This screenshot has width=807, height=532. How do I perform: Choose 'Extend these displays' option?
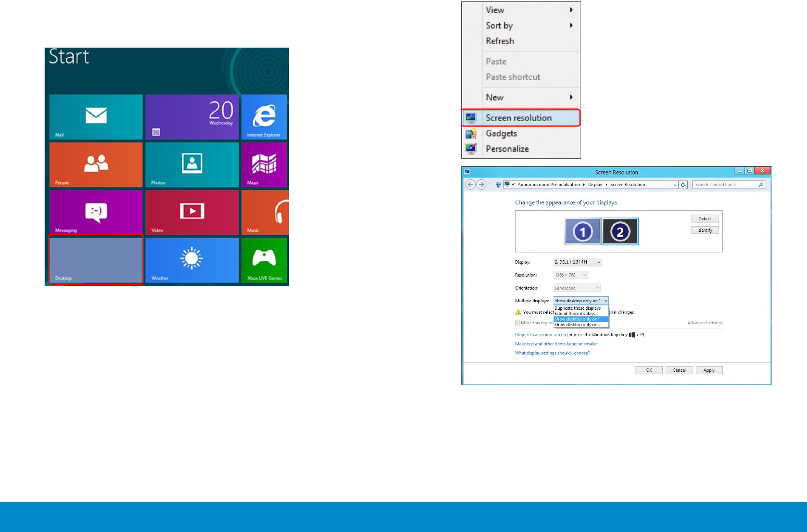581,314
